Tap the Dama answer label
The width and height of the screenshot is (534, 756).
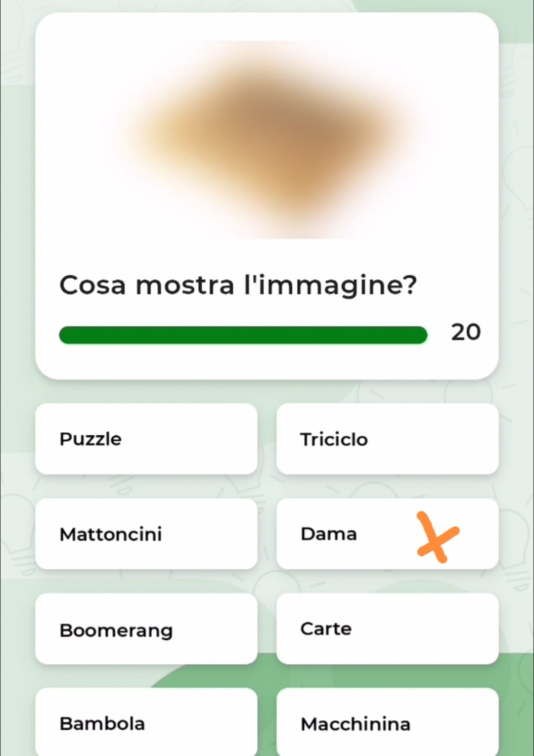[x=329, y=534]
